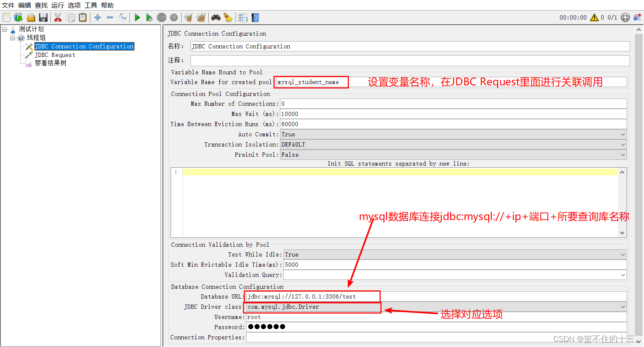Click Start no pauses icon
644x347 pixels.
[149, 17]
